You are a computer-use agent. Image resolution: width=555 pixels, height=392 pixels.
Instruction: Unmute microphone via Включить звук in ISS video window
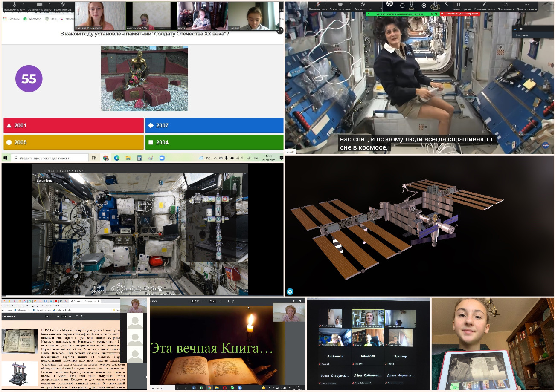[318, 6]
